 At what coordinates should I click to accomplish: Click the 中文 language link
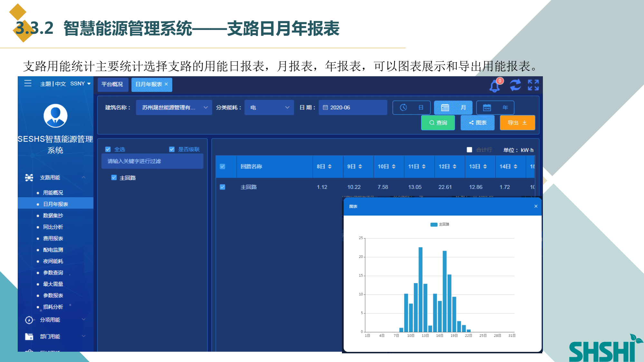pyautogui.click(x=61, y=84)
